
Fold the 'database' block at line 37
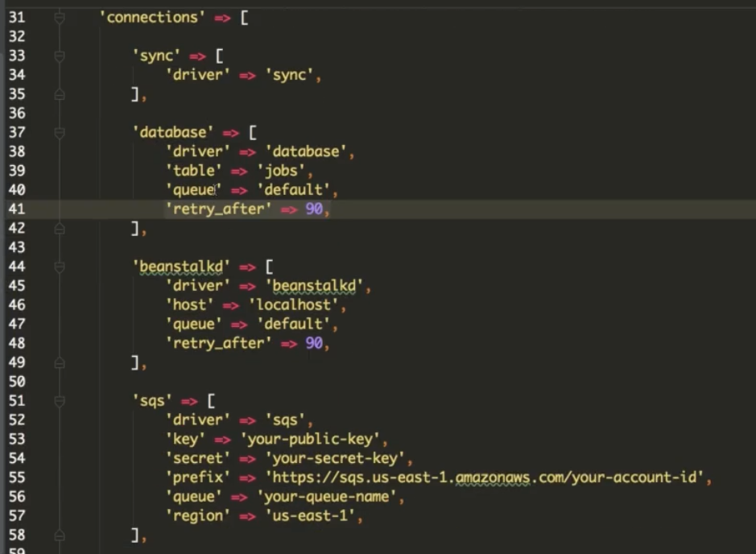[x=60, y=133]
